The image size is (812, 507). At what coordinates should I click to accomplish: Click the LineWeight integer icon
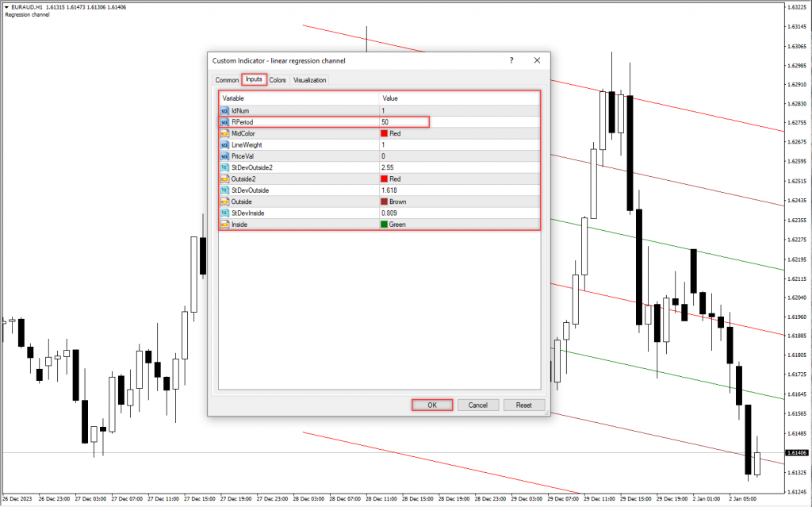(x=225, y=145)
